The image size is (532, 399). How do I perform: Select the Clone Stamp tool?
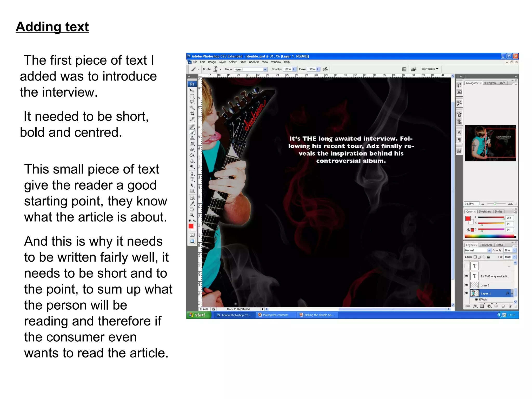tap(192, 138)
